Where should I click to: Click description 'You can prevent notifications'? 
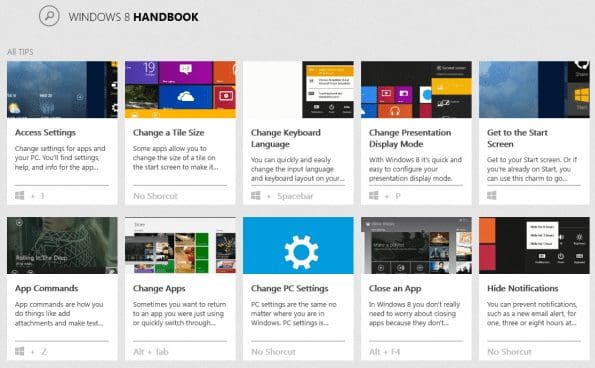click(x=532, y=314)
